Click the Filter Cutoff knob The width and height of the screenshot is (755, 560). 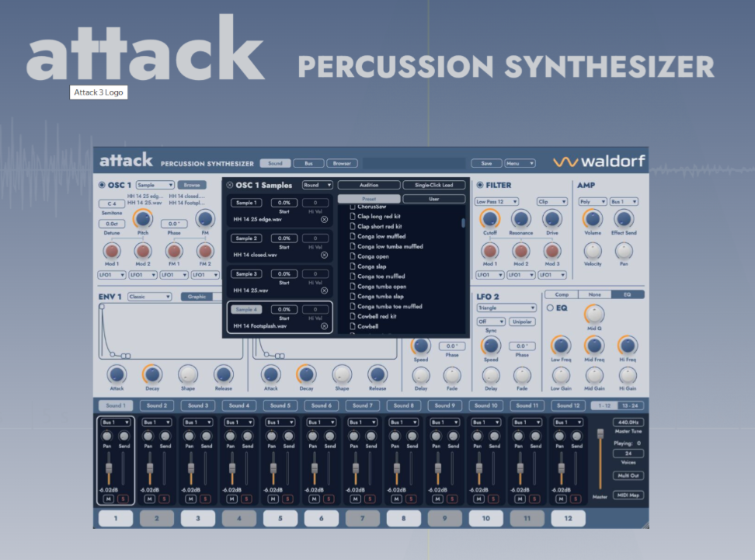click(489, 219)
